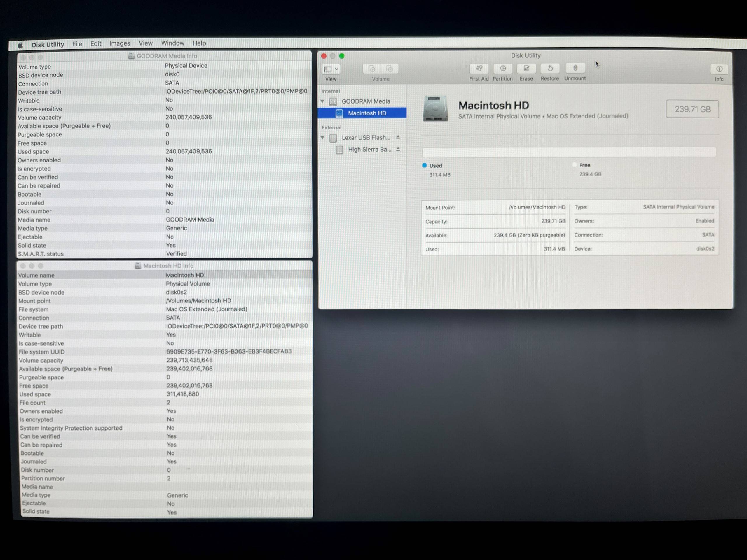Click the Erase toolbar icon

[x=526, y=69]
